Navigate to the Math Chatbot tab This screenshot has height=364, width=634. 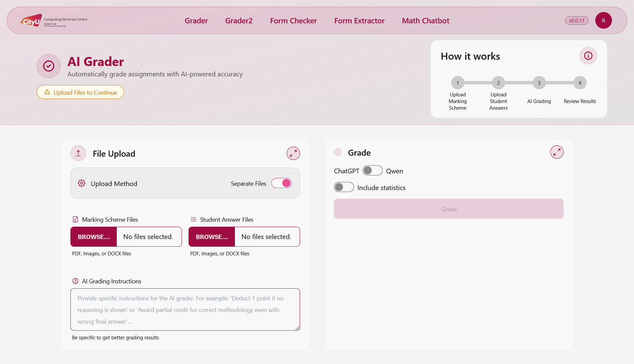[425, 20]
